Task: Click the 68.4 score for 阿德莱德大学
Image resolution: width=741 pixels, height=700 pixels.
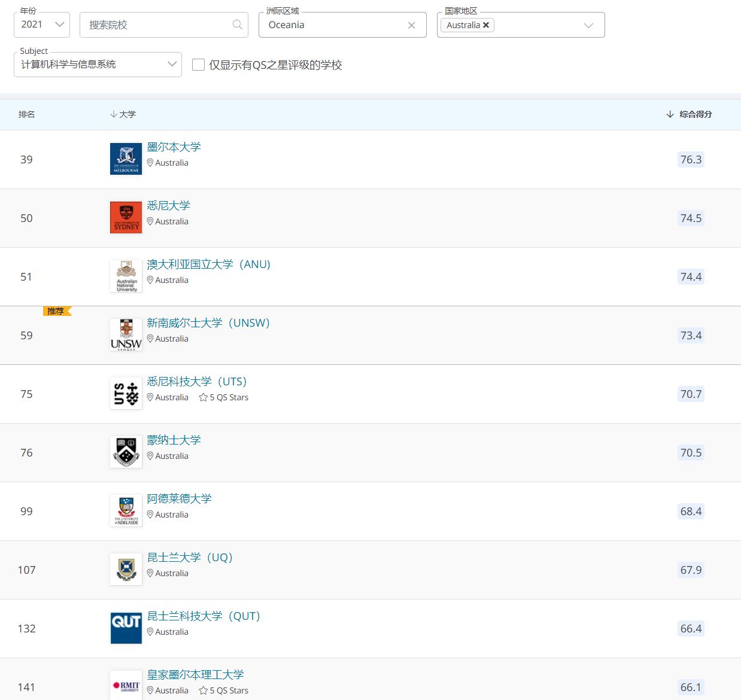Action: (x=691, y=512)
